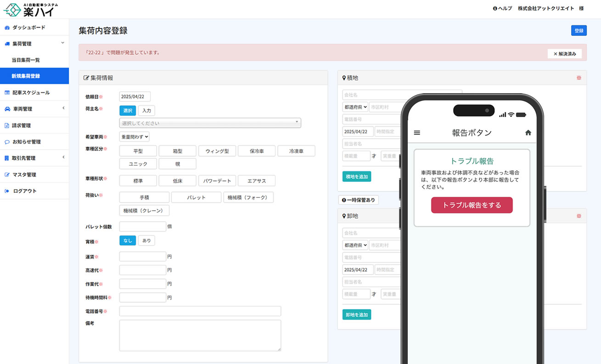
Task: Open マスタ管理 in the sidebar
Action: (x=24, y=174)
